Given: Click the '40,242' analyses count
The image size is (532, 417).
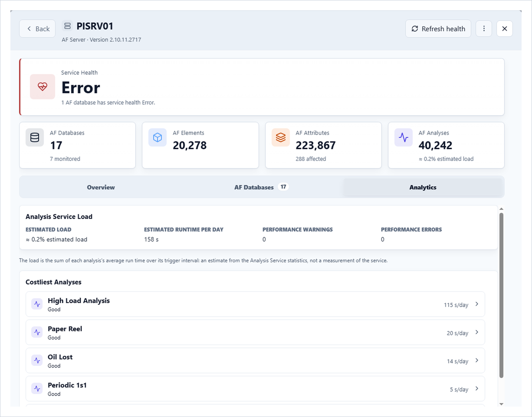Looking at the screenshot, I should coord(436,146).
